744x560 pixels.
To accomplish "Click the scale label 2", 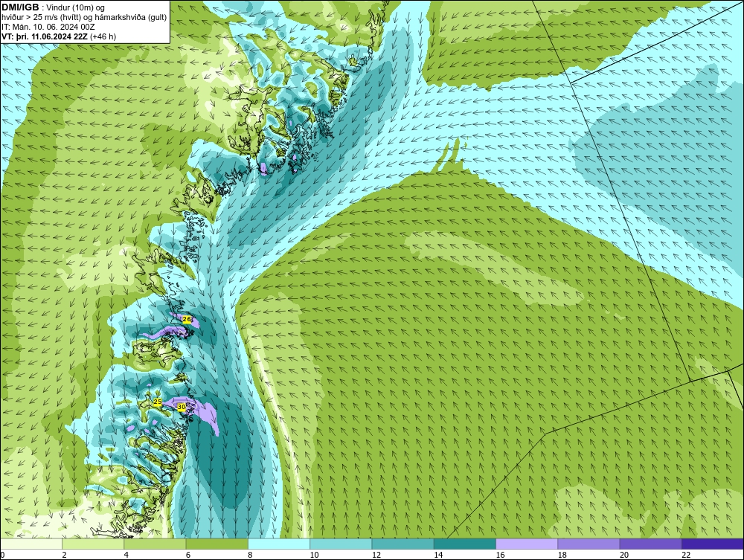I will [x=64, y=555].
